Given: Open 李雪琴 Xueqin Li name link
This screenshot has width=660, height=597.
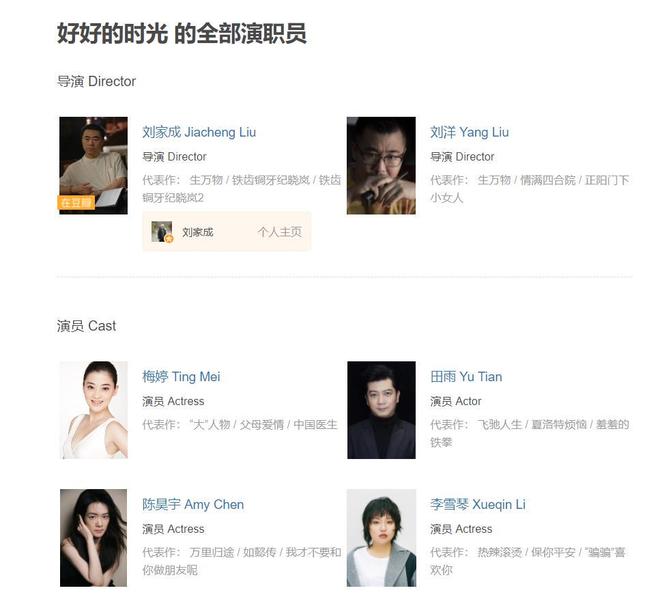Looking at the screenshot, I should click(x=478, y=504).
